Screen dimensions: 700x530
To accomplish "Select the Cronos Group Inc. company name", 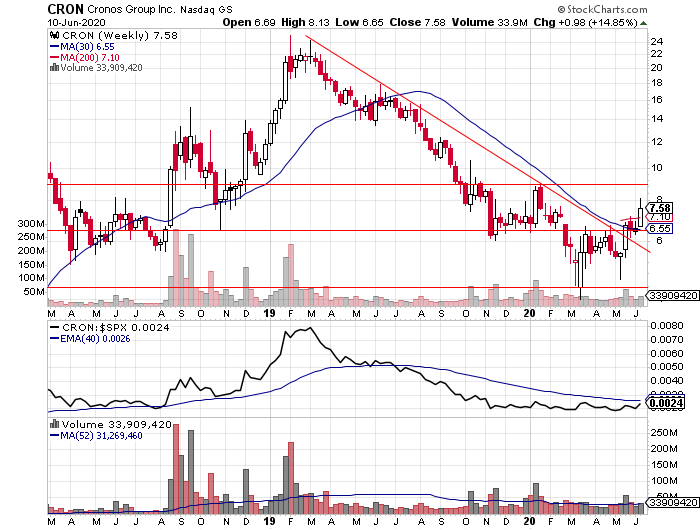I will [x=131, y=9].
